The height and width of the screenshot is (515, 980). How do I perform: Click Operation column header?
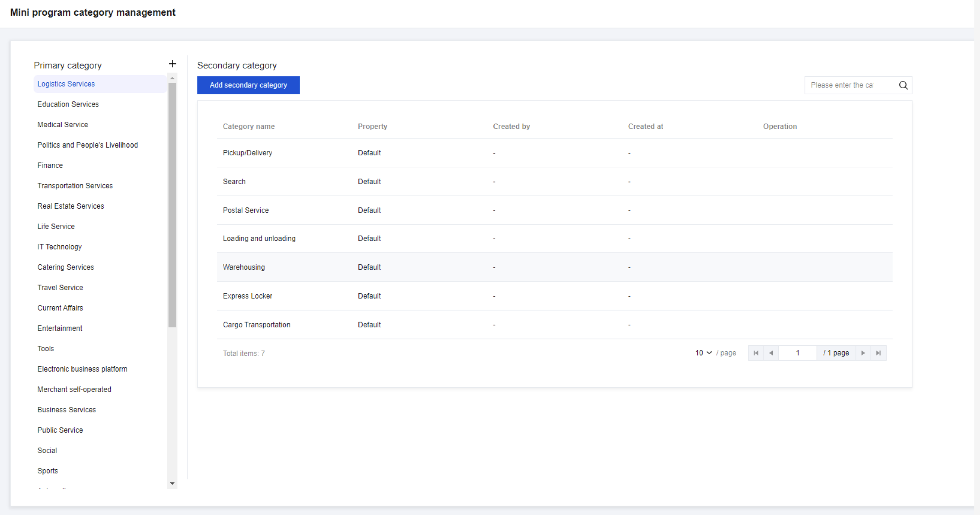(x=780, y=126)
